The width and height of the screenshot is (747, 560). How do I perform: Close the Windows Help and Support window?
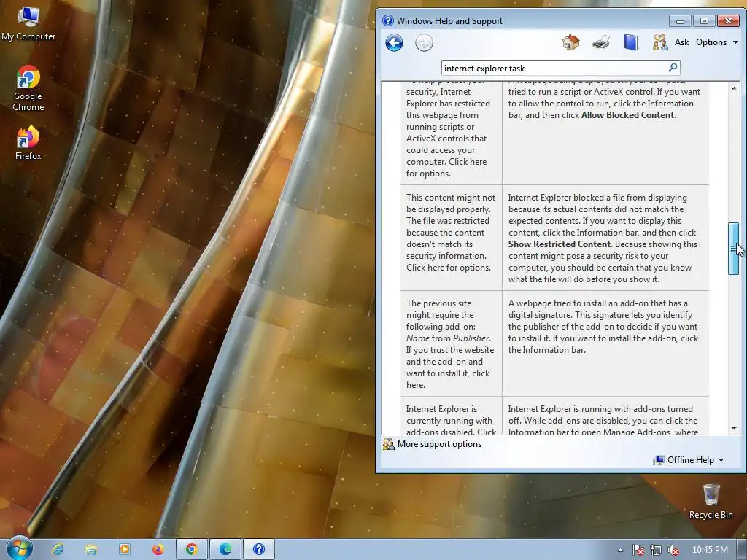coord(729,20)
